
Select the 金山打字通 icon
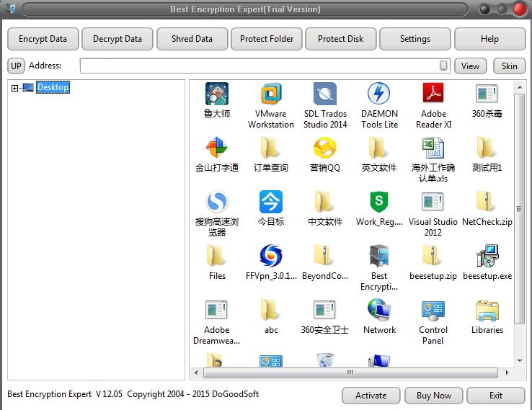[x=217, y=148]
